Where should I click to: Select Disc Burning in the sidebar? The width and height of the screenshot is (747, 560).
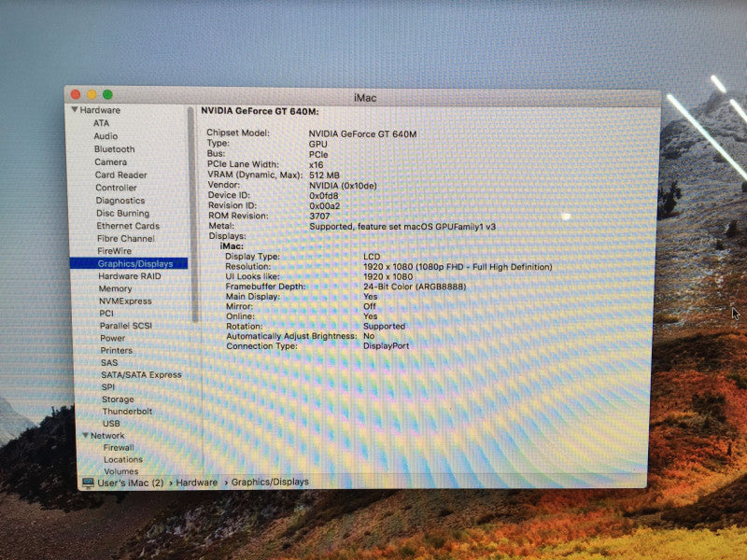(x=122, y=214)
